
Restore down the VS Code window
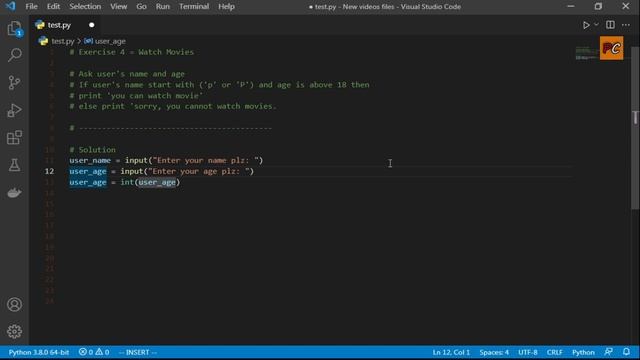click(x=598, y=6)
